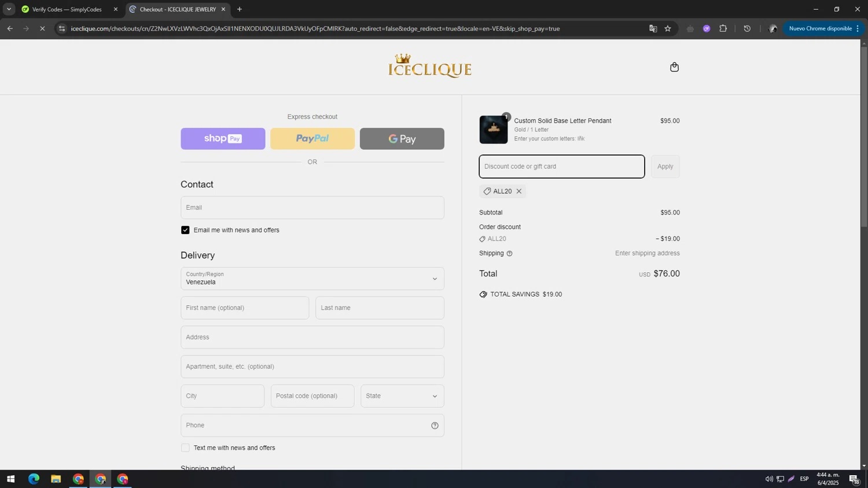Click the ESP language indicator
868x488 pixels.
point(804,479)
